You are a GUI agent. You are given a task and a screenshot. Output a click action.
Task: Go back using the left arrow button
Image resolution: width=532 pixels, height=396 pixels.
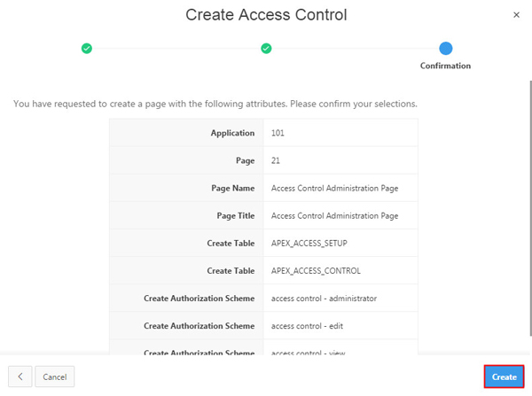[20, 377]
